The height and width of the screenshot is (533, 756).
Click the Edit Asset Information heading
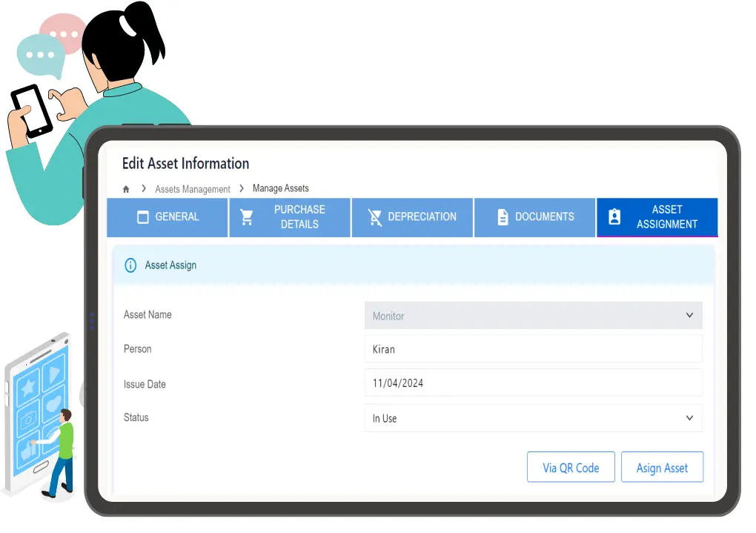(185, 164)
